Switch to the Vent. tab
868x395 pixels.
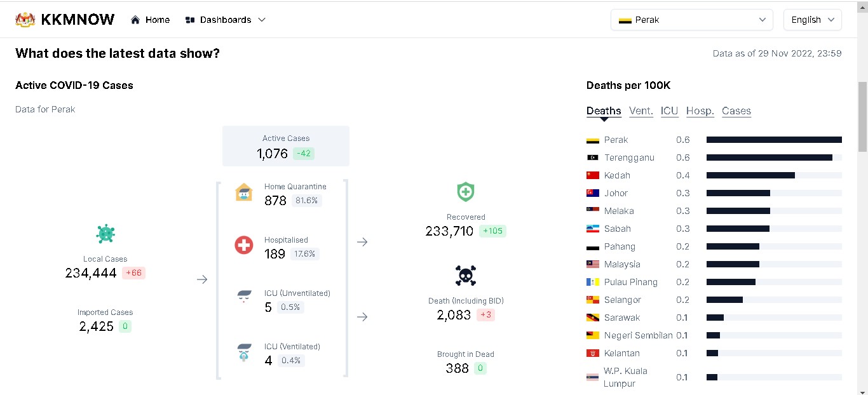click(641, 111)
